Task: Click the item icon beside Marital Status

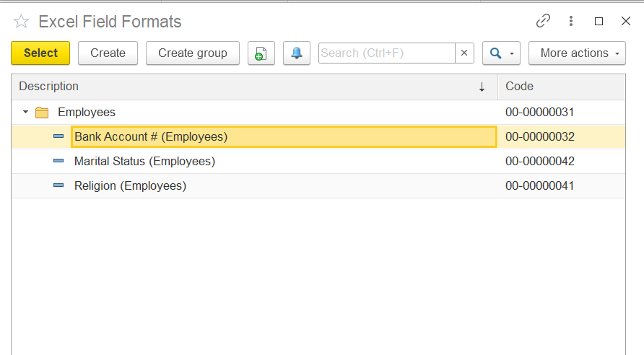Action: (58, 161)
